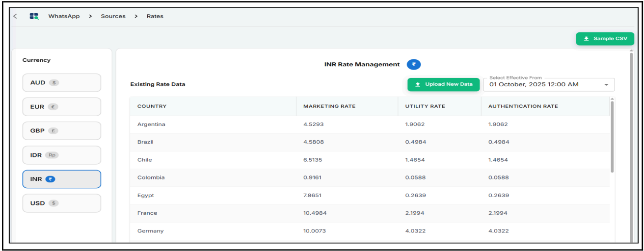644x251 pixels.
Task: Click Egypt's marketing rate 7.8651
Action: (313, 195)
